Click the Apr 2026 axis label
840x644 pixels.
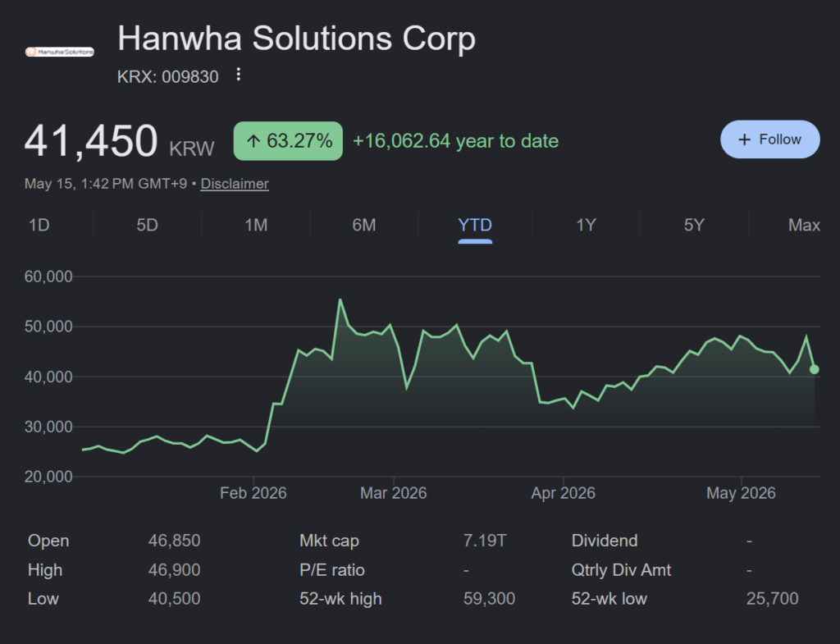pyautogui.click(x=563, y=493)
